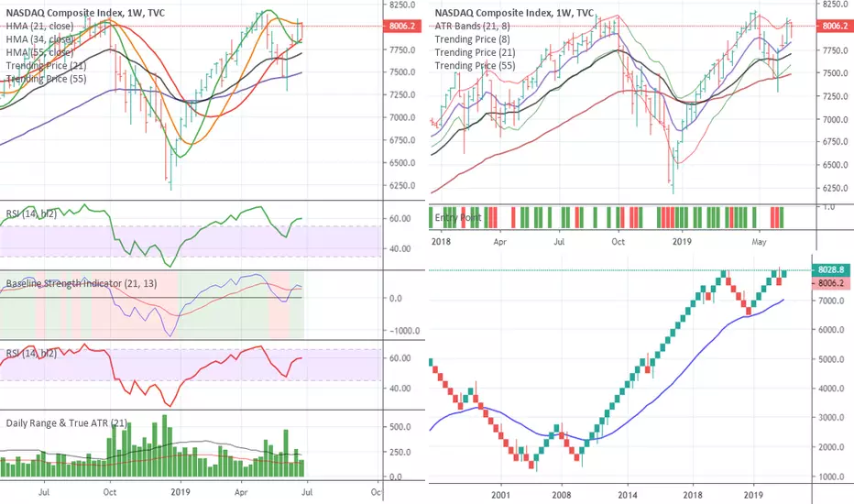This screenshot has width=854, height=504.
Task: Click the 2000.0 level on Renko price scale
Action: click(x=831, y=447)
